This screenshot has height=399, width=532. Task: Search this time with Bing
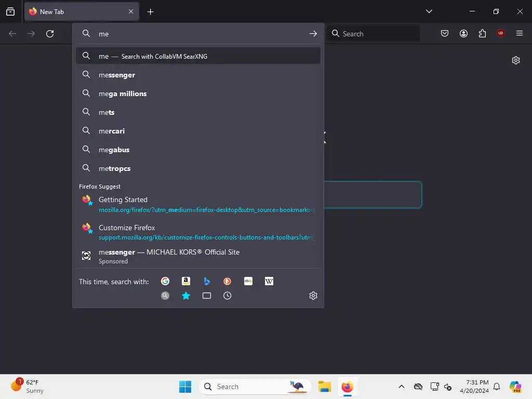pyautogui.click(x=207, y=281)
